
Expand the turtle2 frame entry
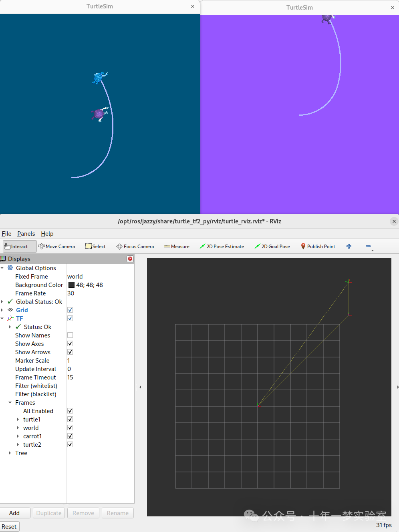pos(18,444)
